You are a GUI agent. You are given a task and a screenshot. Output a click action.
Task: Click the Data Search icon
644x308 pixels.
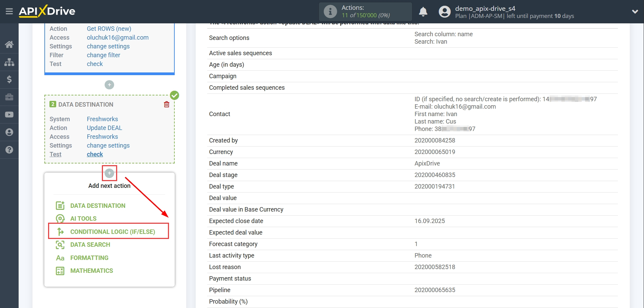pyautogui.click(x=60, y=245)
